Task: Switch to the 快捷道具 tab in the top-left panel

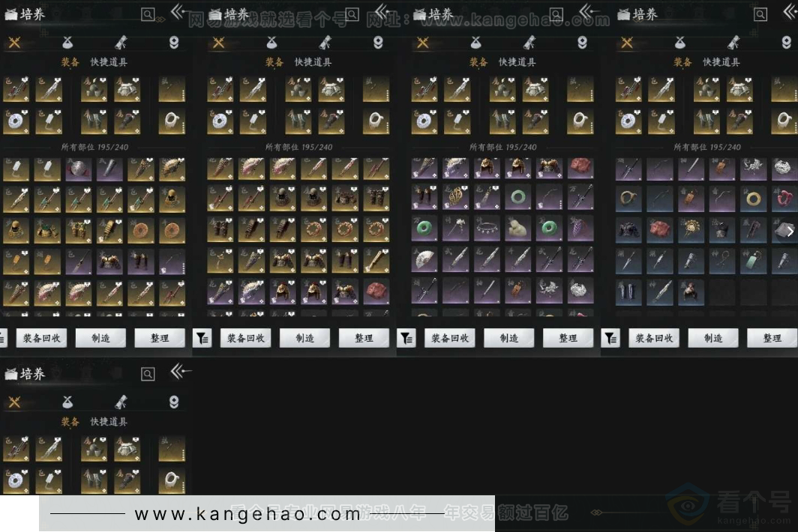Action: click(x=109, y=62)
